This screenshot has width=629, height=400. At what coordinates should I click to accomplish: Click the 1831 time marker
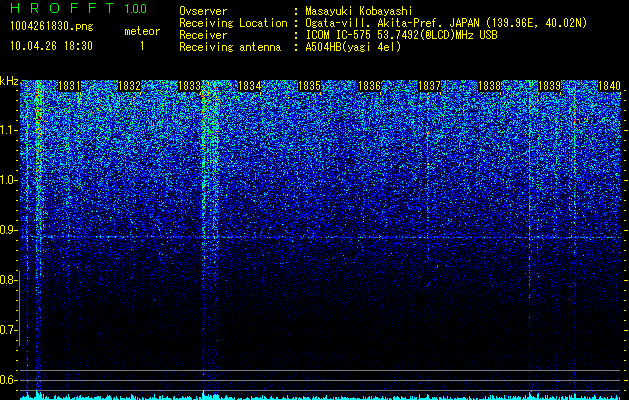point(69,86)
